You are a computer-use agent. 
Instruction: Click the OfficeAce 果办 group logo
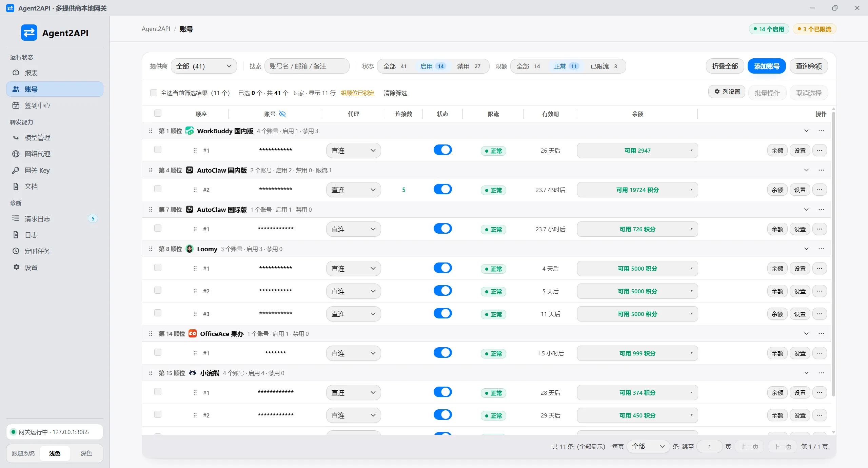(x=193, y=334)
